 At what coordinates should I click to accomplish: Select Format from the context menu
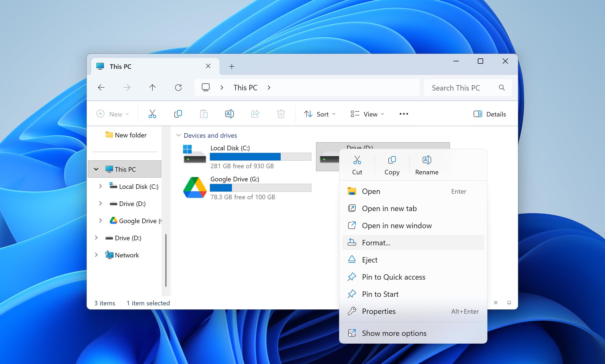click(376, 243)
